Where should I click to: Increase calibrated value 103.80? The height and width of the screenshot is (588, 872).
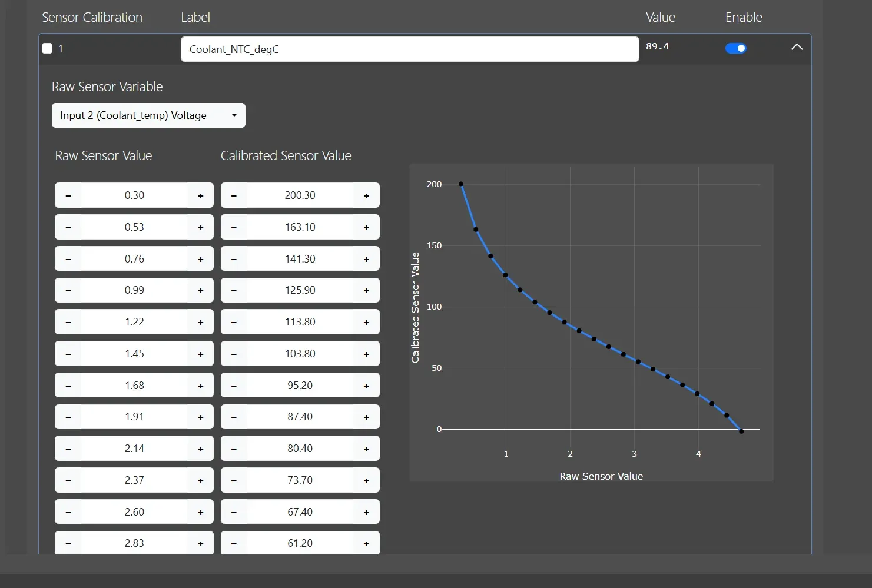366,354
